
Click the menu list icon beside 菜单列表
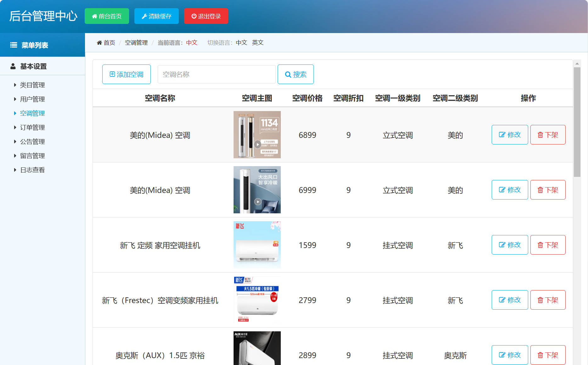pyautogui.click(x=13, y=45)
